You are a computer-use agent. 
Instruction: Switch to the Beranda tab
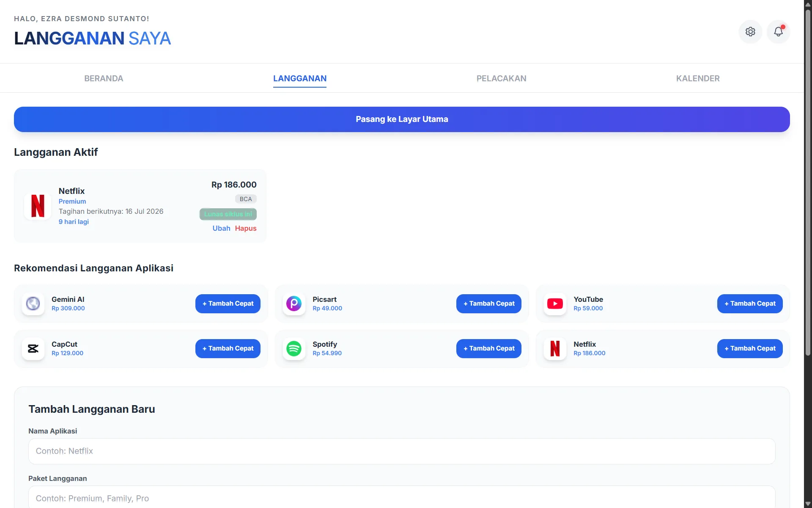coord(104,78)
